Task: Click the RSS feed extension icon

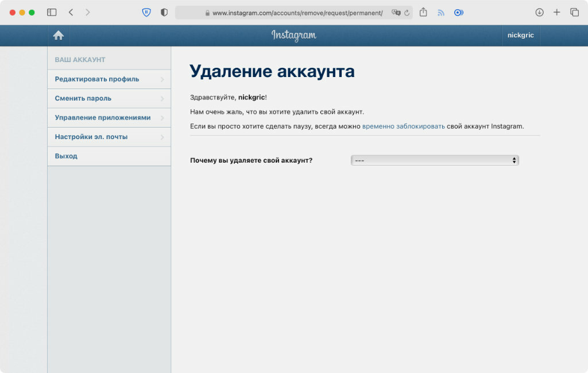Action: (441, 13)
